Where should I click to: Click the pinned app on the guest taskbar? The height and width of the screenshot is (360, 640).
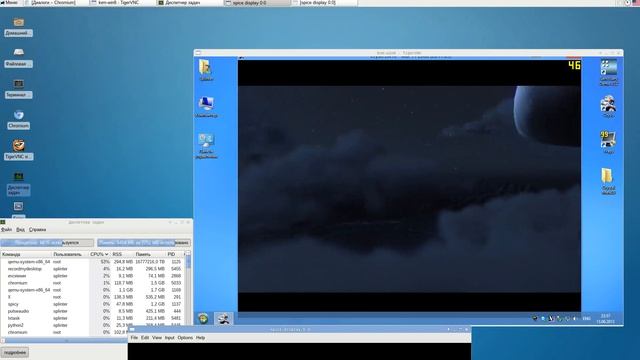223,319
